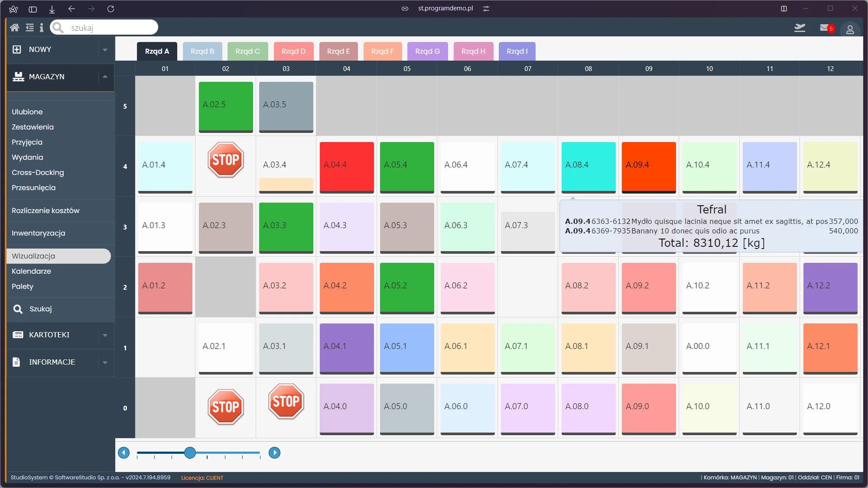Image resolution: width=868 pixels, height=488 pixels.
Task: Toggle the sidebar menu collapse icon
Action: click(29, 28)
